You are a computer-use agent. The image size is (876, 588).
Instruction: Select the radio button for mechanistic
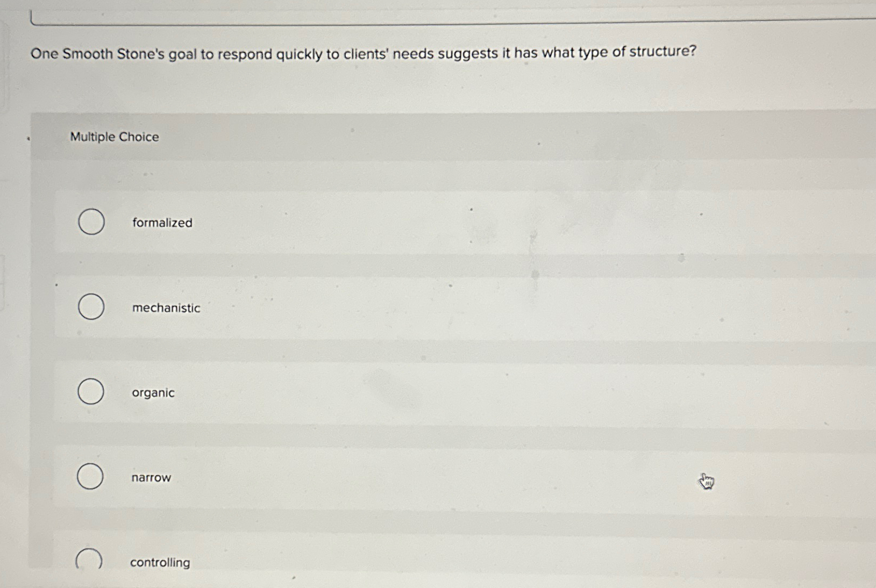(x=90, y=307)
